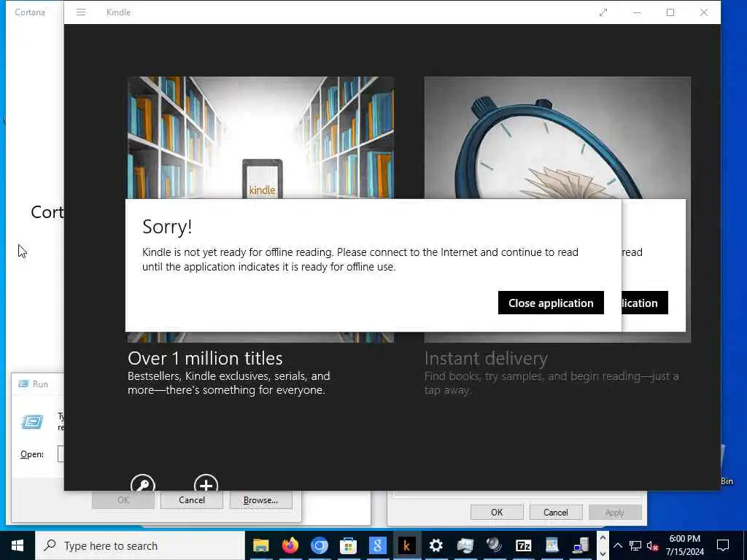Click Browse... in the Run dialog
This screenshot has width=747, height=560.
[x=260, y=500]
